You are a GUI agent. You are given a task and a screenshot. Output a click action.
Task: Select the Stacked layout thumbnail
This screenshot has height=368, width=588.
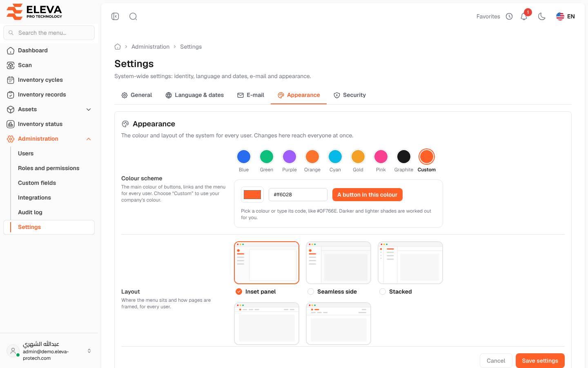410,263
